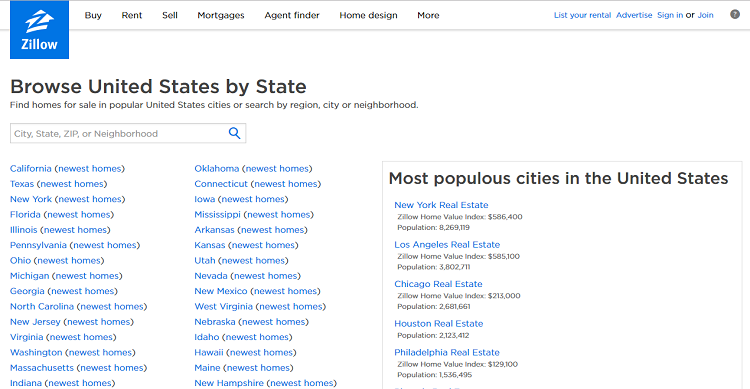Viewport: 750px width, 389px height.
Task: Open the Oklahoma state link
Action: pos(217,168)
